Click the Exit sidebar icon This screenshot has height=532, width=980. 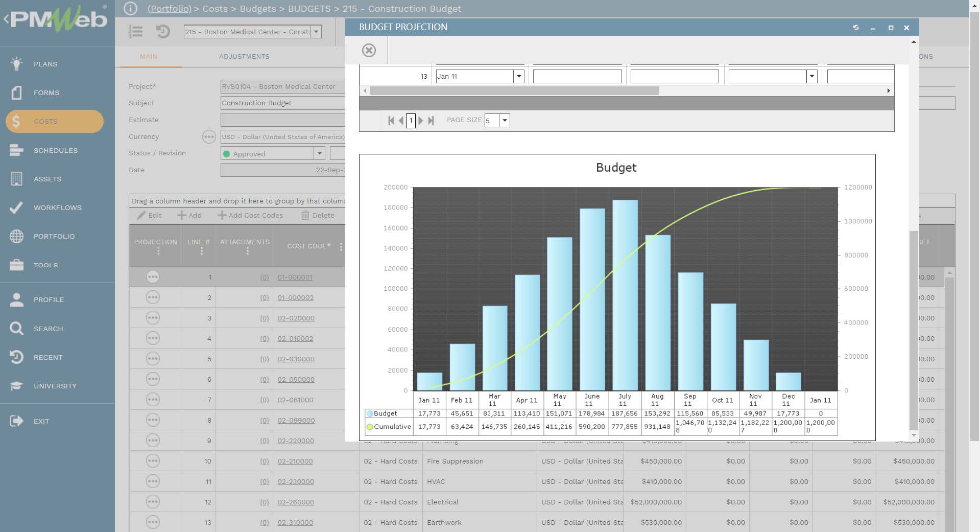[17, 421]
